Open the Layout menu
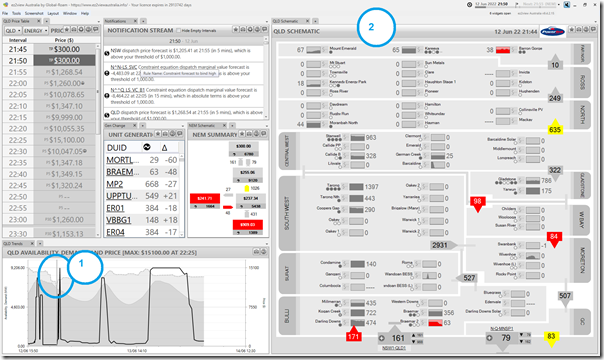This screenshot has height=360, width=604. tap(53, 13)
